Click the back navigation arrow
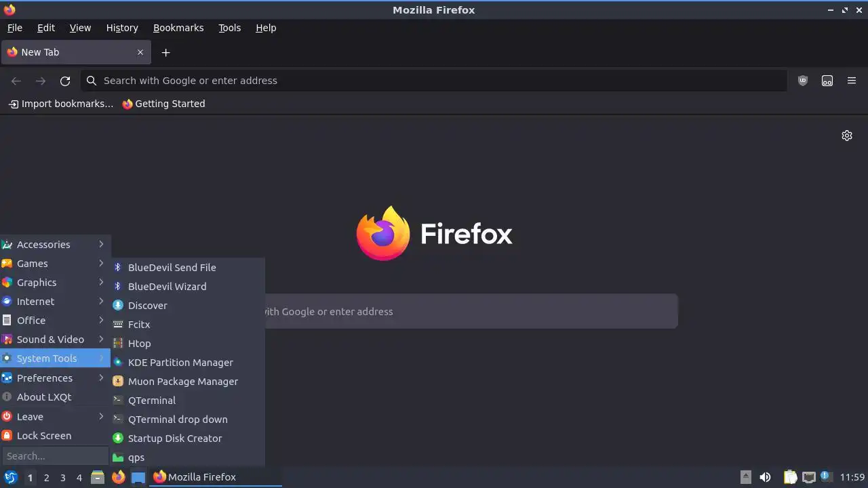This screenshot has width=868, height=488. pos(16,81)
